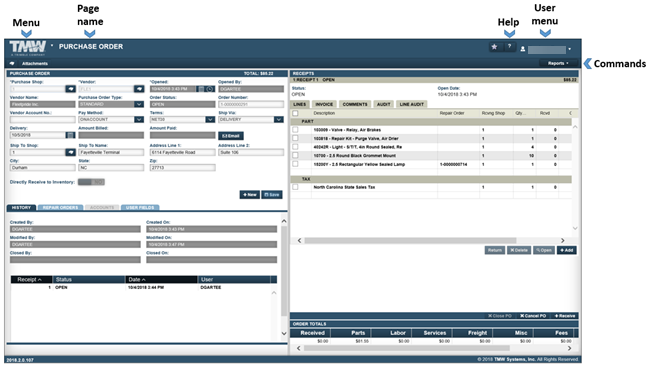Toggle Directly Receive to Inventory switch

tap(91, 182)
